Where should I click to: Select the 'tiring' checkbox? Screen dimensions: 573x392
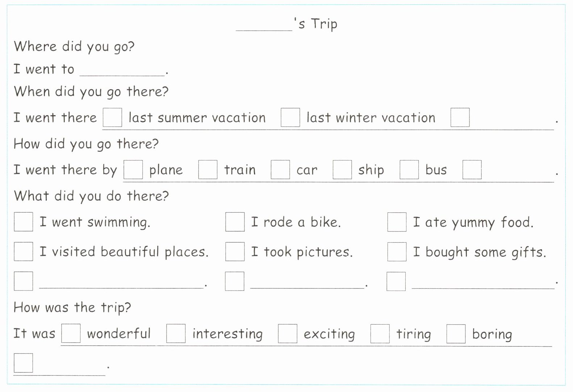(x=380, y=333)
